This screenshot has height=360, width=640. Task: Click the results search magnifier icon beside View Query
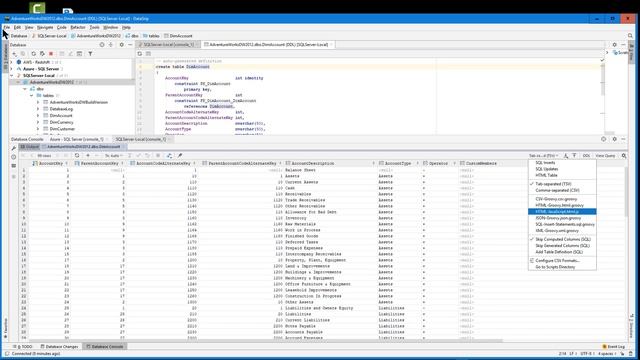click(624, 156)
